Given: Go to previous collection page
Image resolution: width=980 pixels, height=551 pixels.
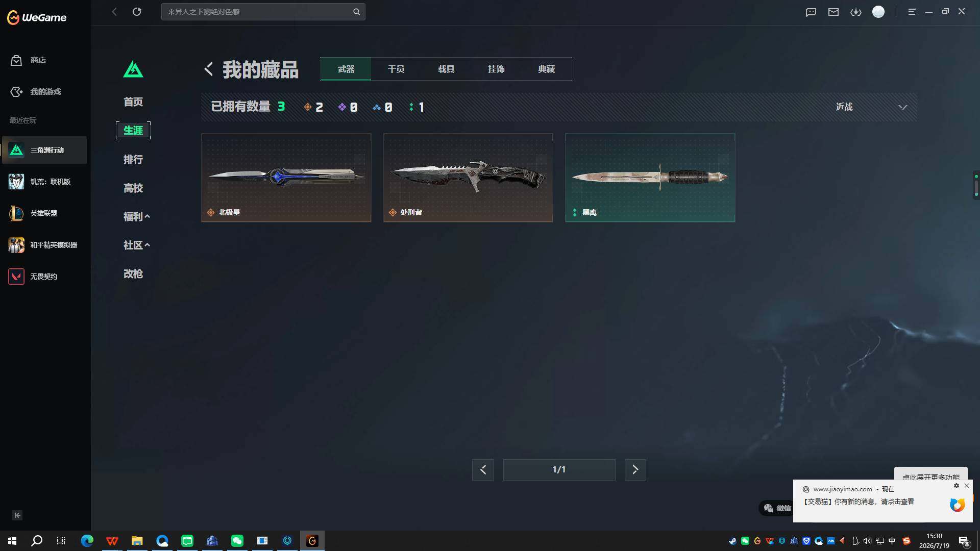Looking at the screenshot, I should [483, 470].
